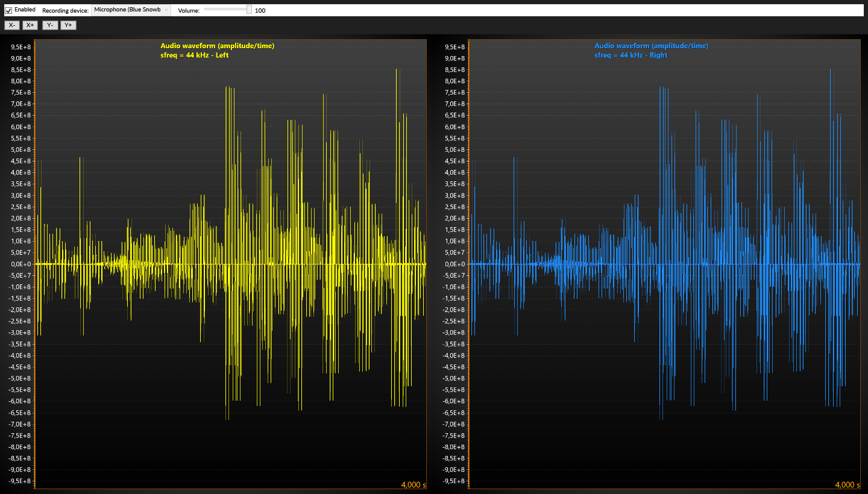This screenshot has height=494, width=868.
Task: Click the volume value 100
Action: pyautogui.click(x=260, y=11)
